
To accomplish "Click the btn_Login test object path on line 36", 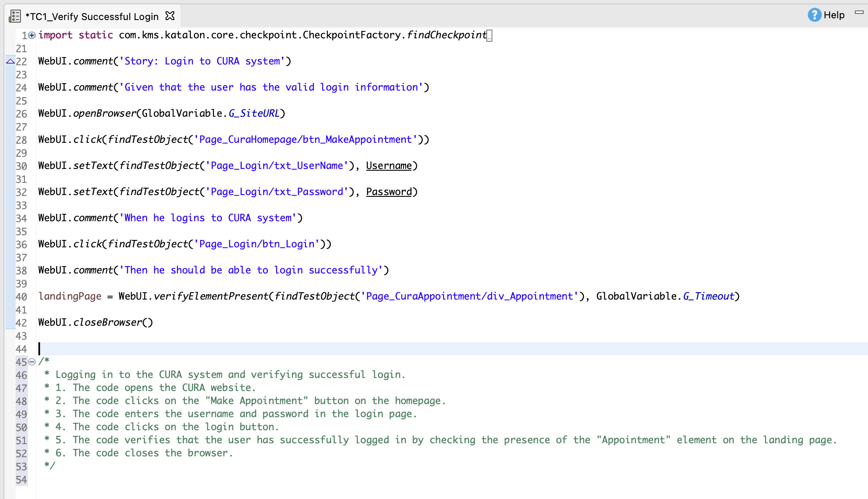I will tap(256, 244).
